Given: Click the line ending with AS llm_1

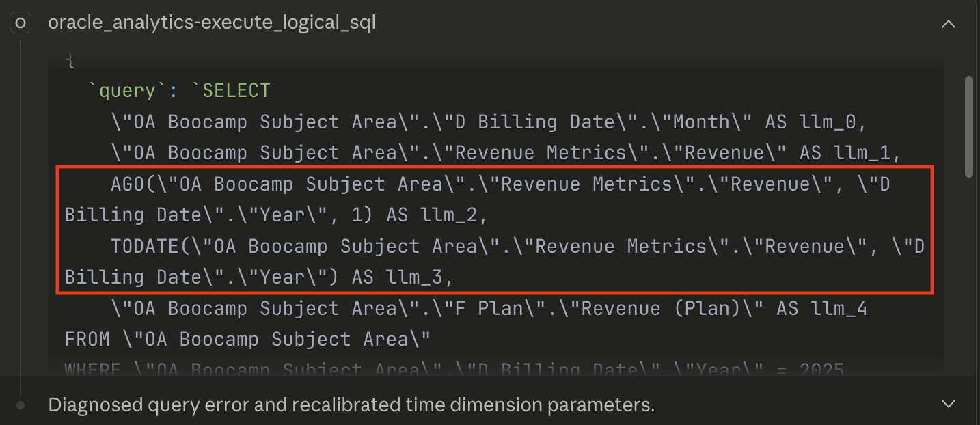Looking at the screenshot, I should coord(506,153).
